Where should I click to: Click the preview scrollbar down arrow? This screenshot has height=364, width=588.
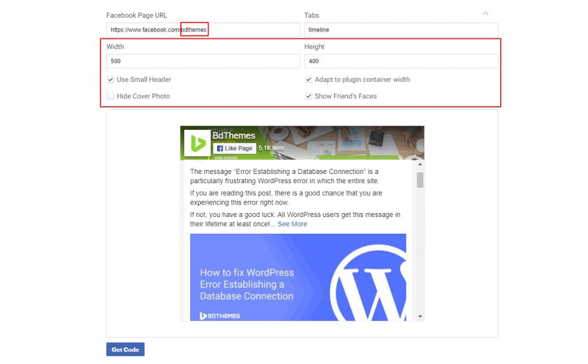point(420,316)
